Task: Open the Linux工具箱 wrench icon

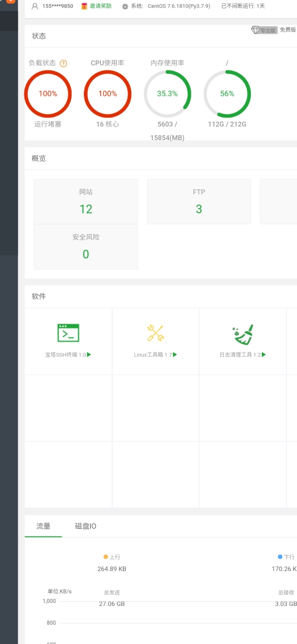Action: pyautogui.click(x=156, y=333)
